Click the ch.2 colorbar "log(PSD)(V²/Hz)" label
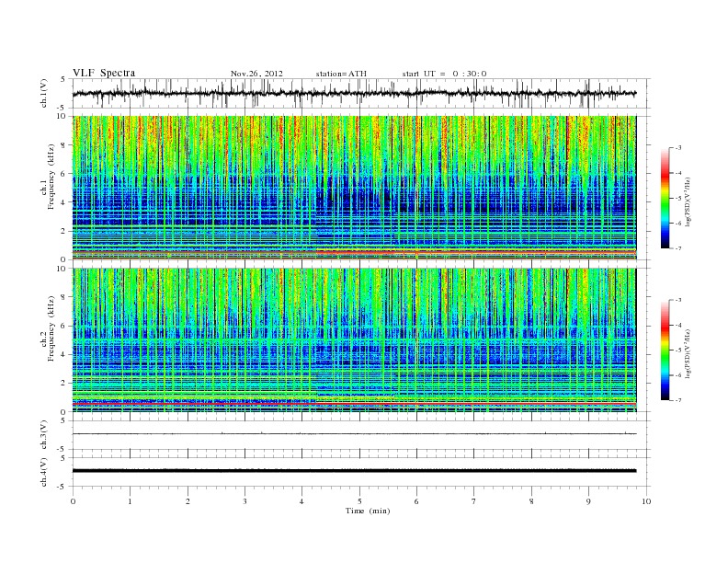 click(x=688, y=353)
